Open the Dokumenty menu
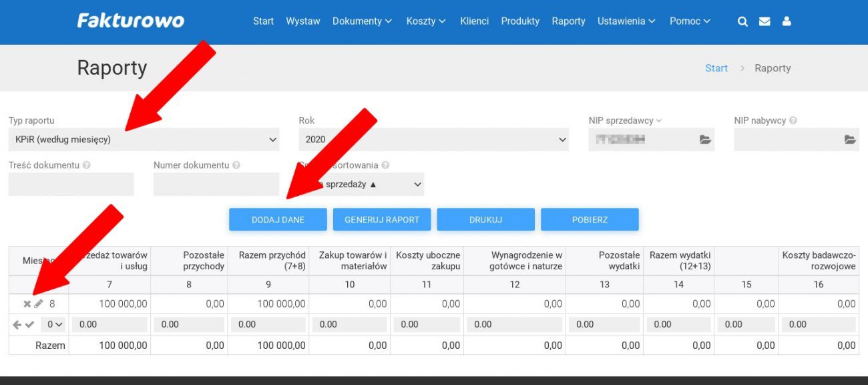The height and width of the screenshot is (385, 868). coord(362,21)
